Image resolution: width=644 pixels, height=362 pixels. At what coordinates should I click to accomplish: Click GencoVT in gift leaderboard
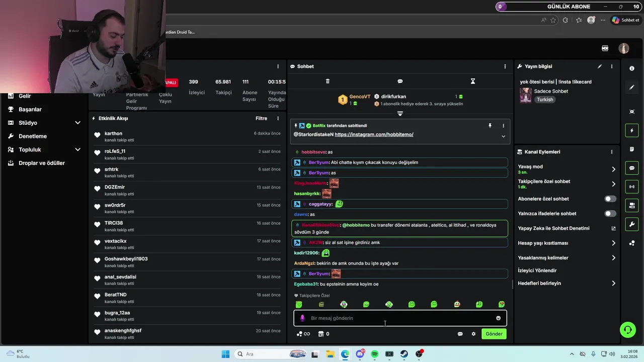360,97
